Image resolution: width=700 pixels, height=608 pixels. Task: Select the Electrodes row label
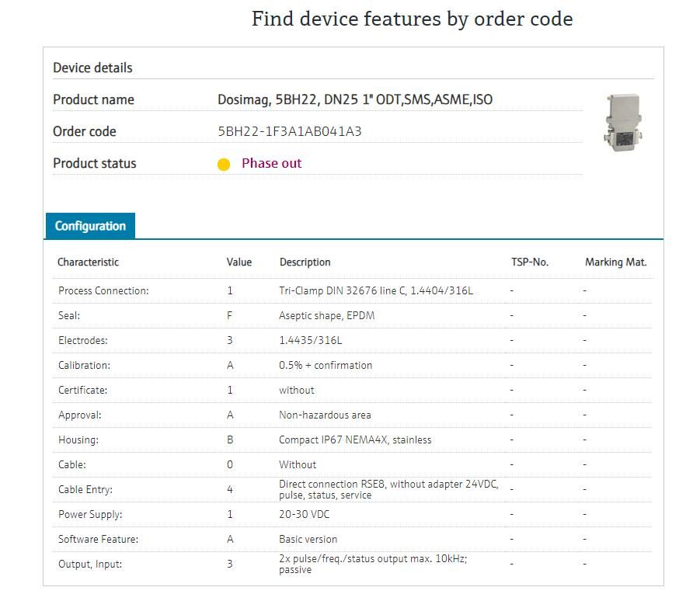tap(83, 340)
